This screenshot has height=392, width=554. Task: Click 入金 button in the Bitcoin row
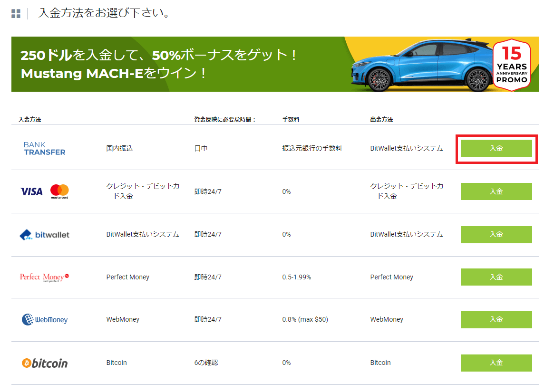tap(496, 363)
